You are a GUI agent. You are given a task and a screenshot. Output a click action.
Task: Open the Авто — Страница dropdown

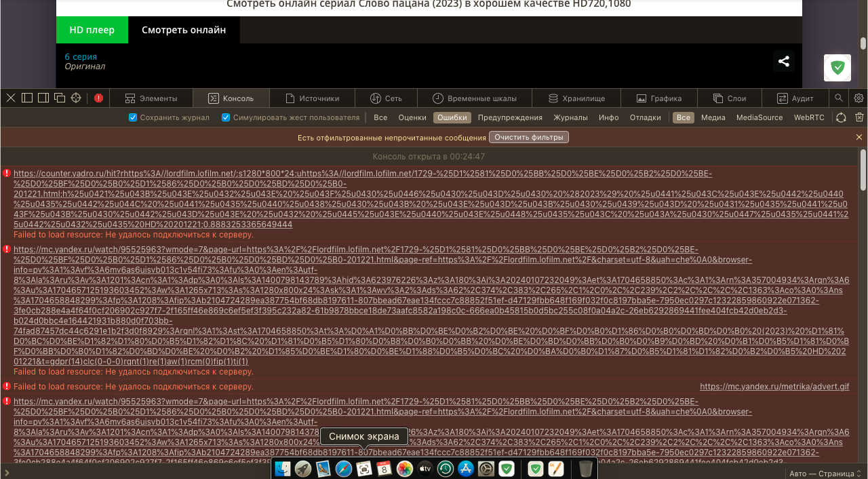tap(825, 472)
